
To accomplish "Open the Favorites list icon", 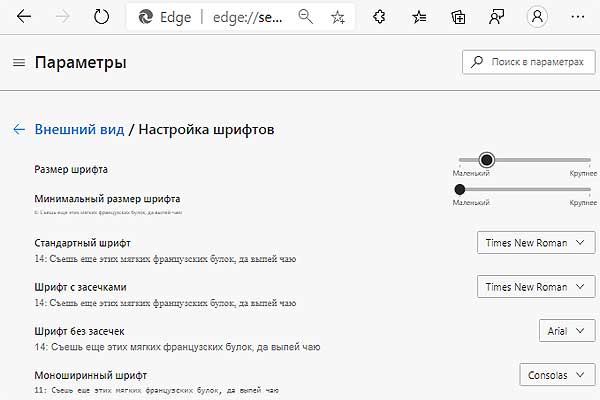I will pyautogui.click(x=419, y=17).
